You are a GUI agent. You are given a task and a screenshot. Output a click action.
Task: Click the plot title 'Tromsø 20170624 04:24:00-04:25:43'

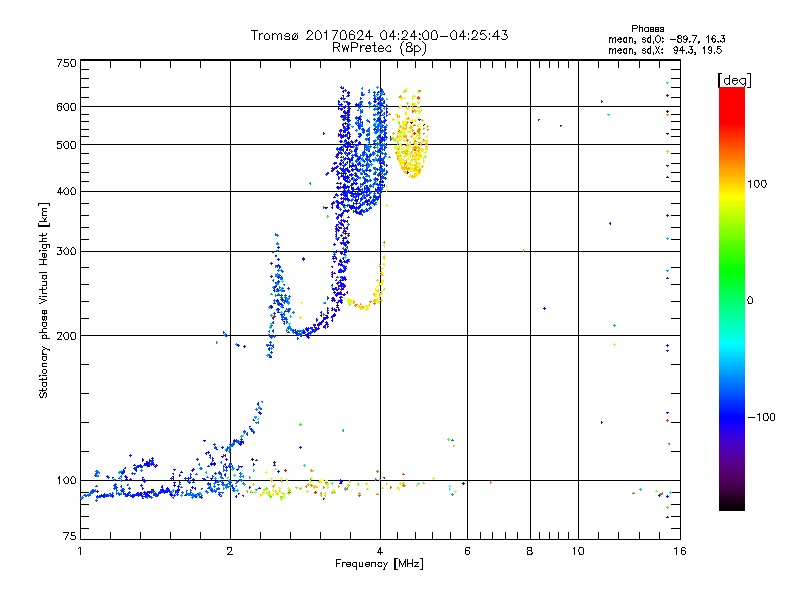[x=379, y=35]
